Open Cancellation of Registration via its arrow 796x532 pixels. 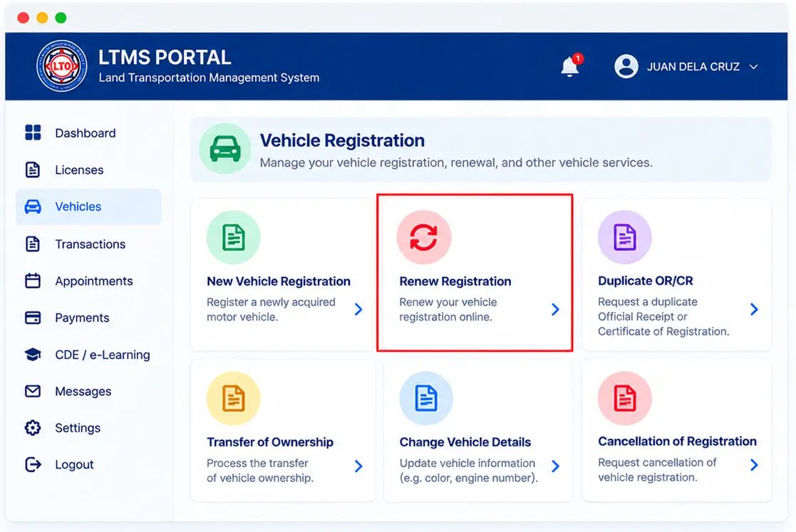754,465
